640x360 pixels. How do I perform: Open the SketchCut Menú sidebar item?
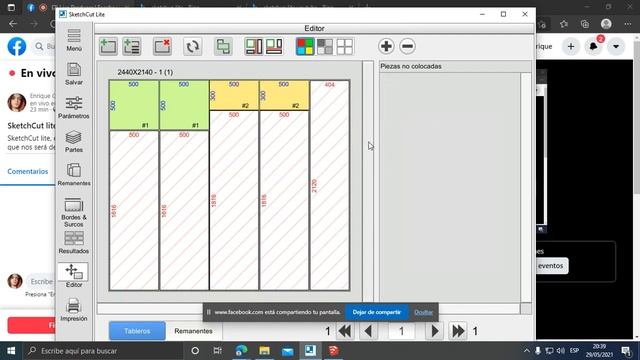pos(74,40)
